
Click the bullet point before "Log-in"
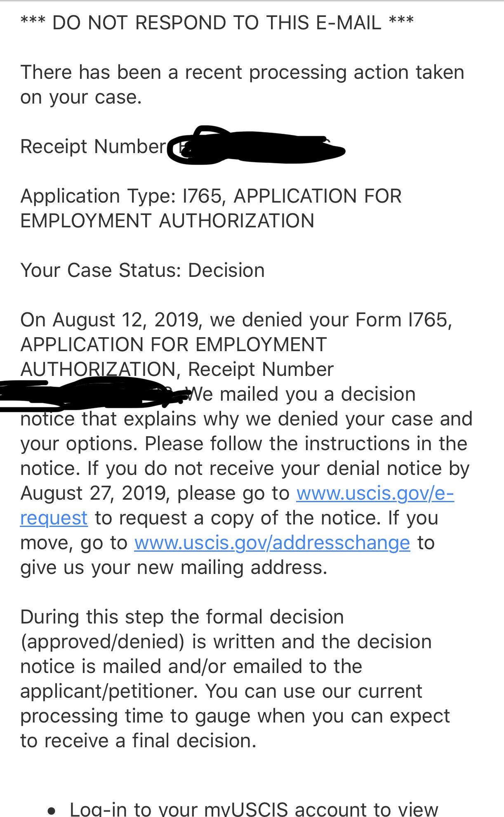point(52,810)
